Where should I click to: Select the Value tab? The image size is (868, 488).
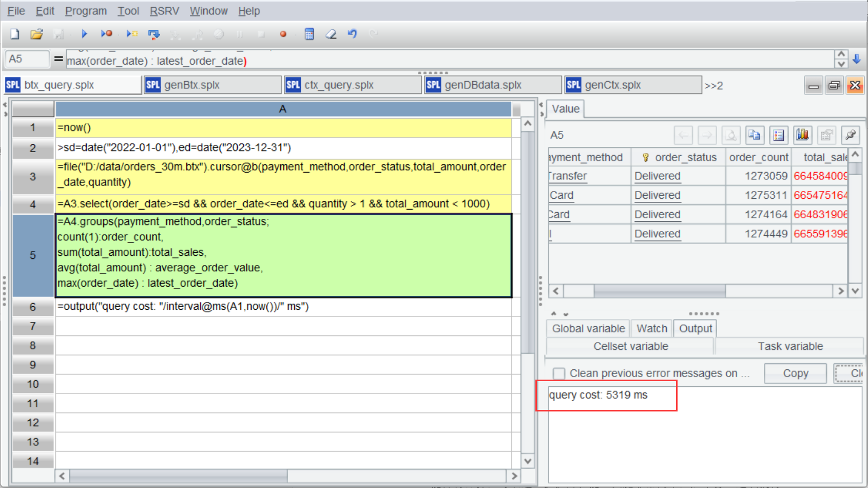tap(566, 109)
